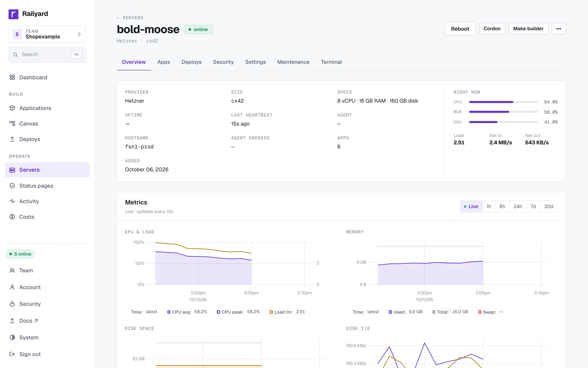
Task: Open the Dashboard grid icon
Action: pos(12,77)
